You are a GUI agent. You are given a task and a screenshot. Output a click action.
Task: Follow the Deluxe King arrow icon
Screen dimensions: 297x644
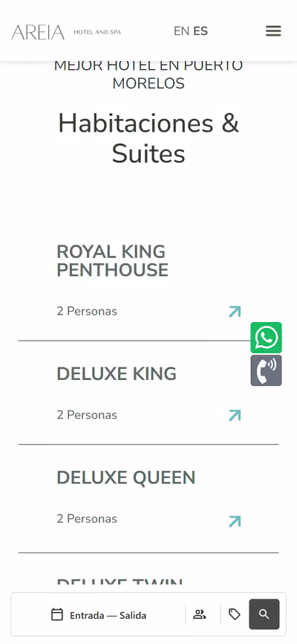(x=235, y=415)
